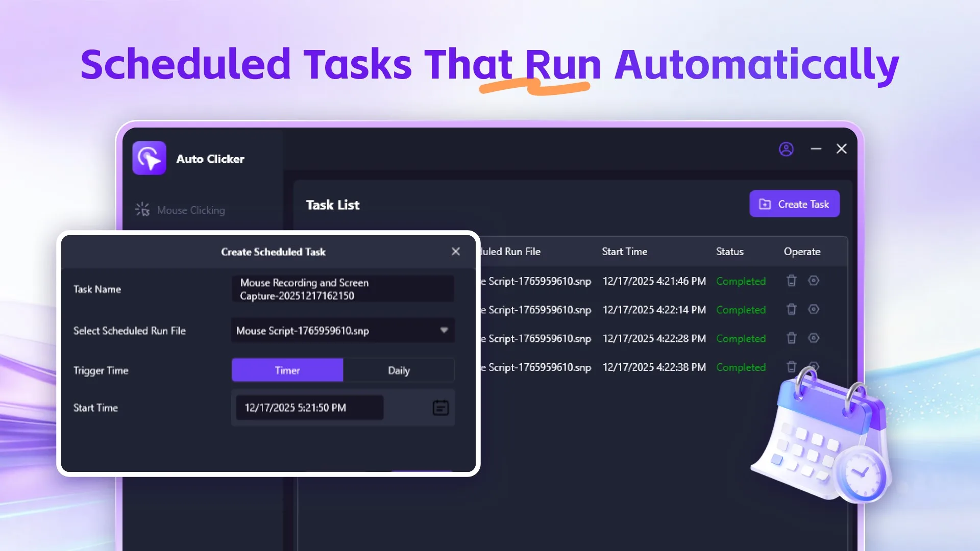Screen dimensions: 980x551
Task: Delete the task started at 4:22:14 PM
Action: [792, 309]
